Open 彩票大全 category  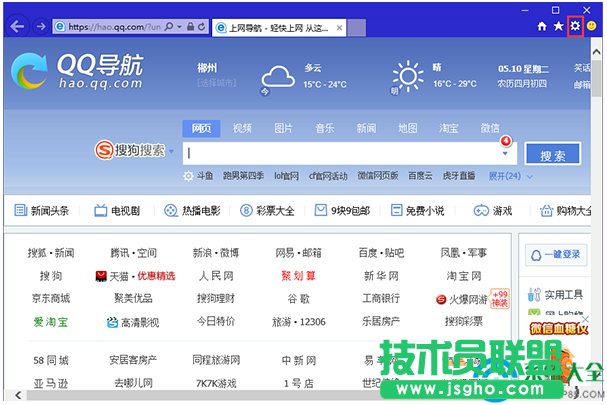click(x=267, y=211)
